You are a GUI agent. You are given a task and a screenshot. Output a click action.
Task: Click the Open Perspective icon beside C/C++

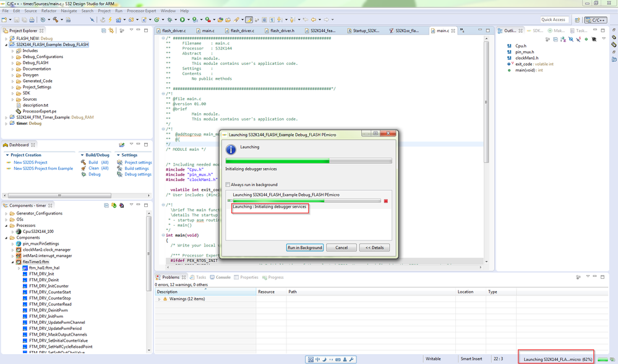coord(577,20)
